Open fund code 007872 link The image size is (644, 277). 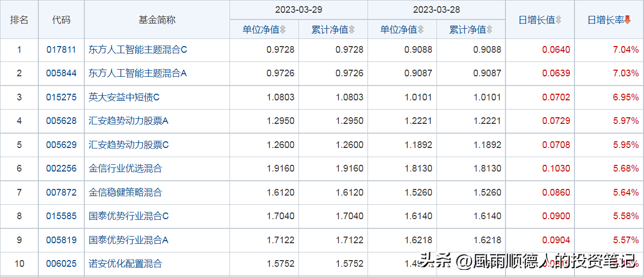[x=61, y=193]
